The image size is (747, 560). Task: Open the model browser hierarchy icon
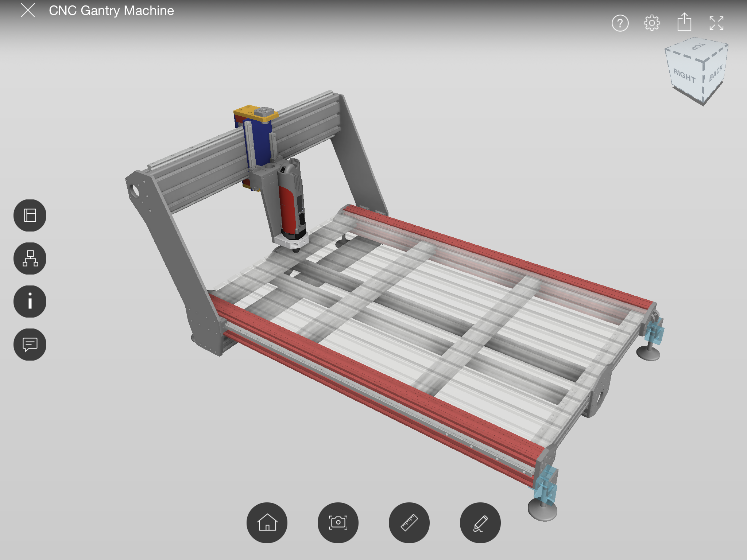pos(30,258)
